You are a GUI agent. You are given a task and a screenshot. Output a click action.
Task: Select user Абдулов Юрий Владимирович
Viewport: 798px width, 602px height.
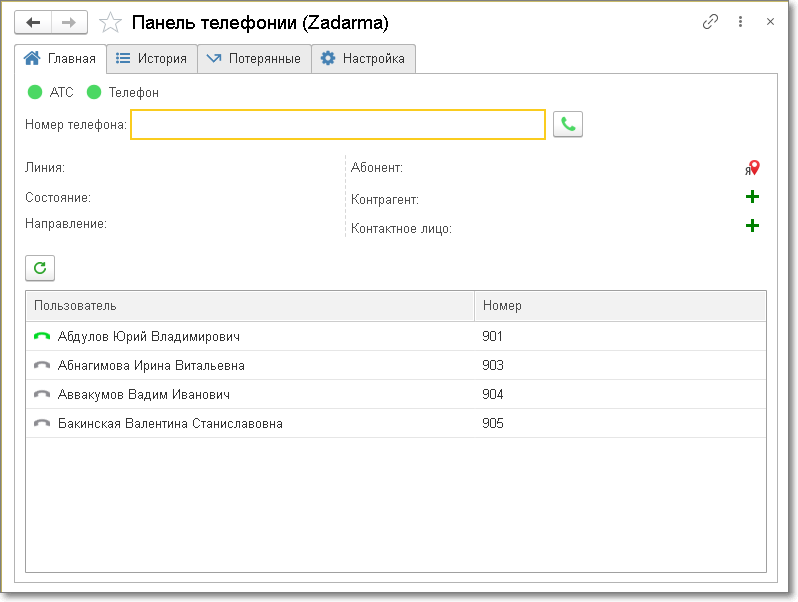tap(148, 337)
